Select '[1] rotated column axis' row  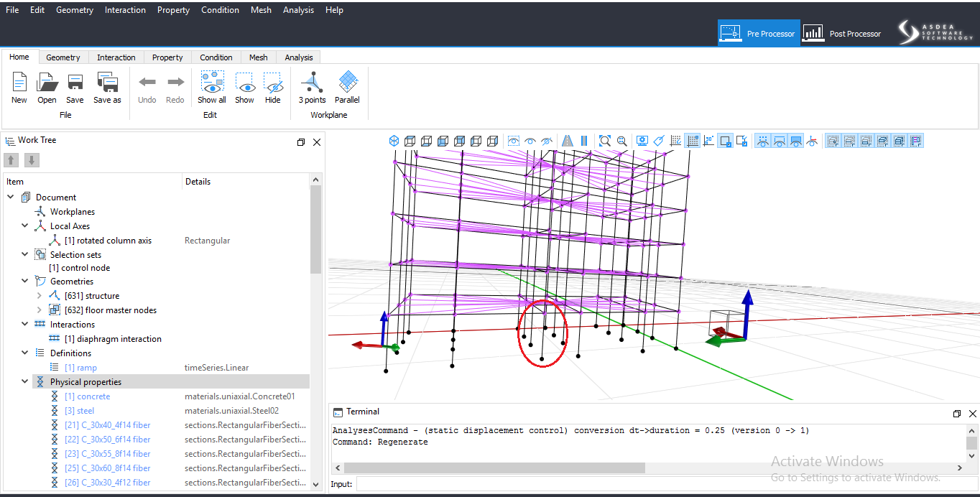point(157,241)
